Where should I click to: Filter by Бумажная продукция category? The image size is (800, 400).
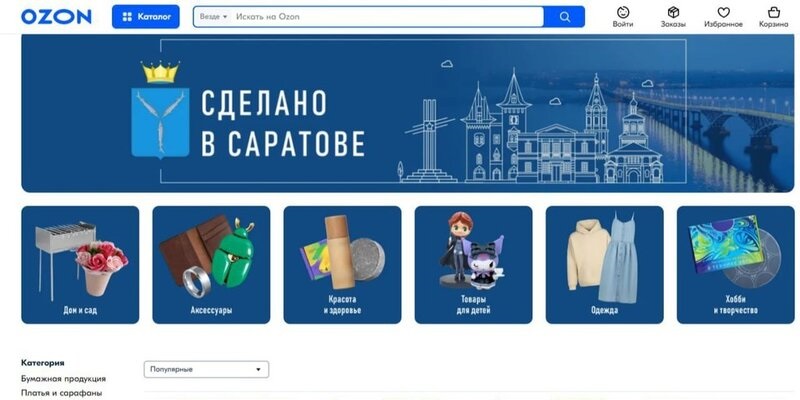coord(63,379)
